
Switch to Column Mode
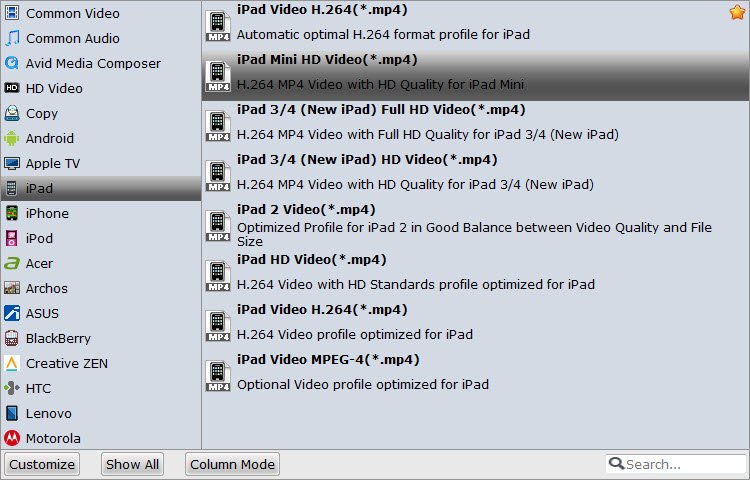pos(233,464)
